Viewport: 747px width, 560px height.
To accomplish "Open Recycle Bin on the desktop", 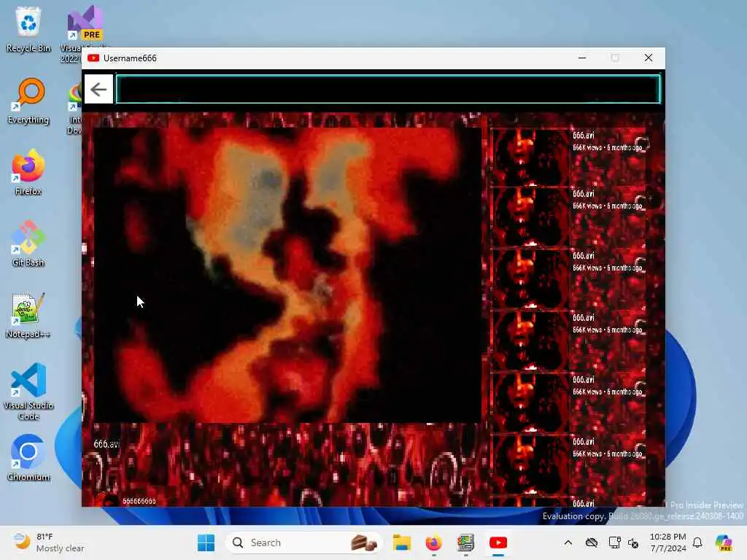I will pos(28,29).
